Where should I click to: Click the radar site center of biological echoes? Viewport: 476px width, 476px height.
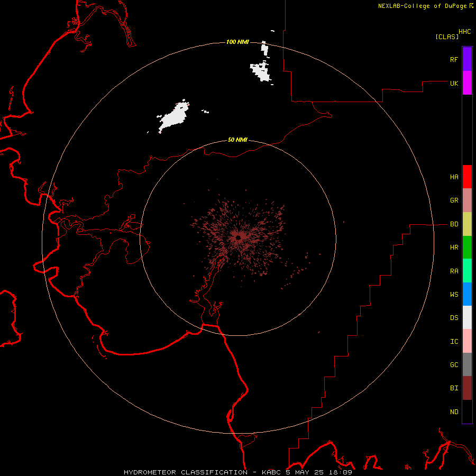click(239, 237)
